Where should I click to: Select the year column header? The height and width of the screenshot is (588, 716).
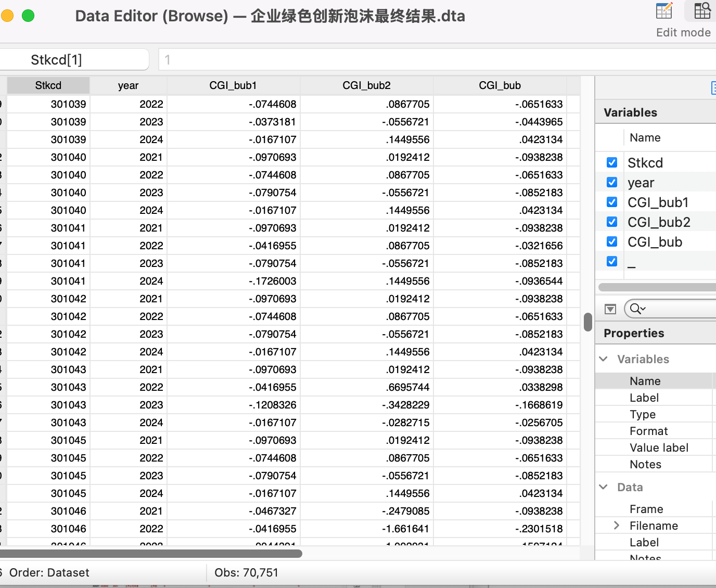pos(129,85)
